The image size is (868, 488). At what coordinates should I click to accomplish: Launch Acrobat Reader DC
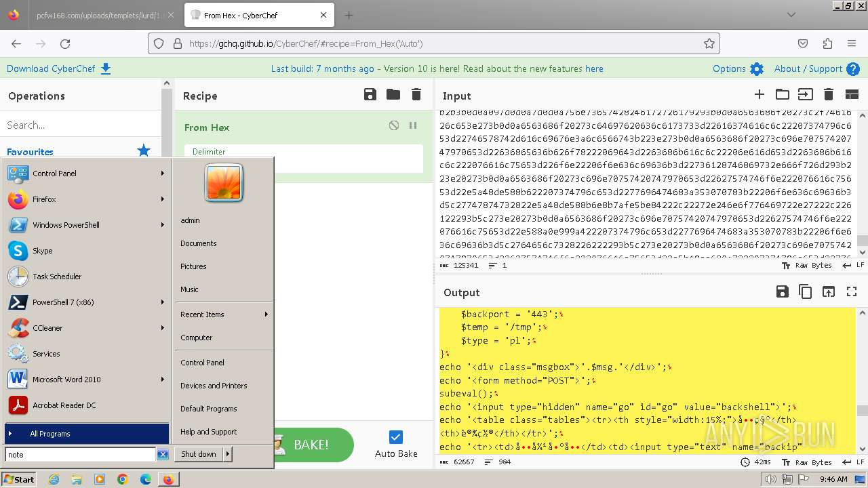pyautogui.click(x=87, y=405)
